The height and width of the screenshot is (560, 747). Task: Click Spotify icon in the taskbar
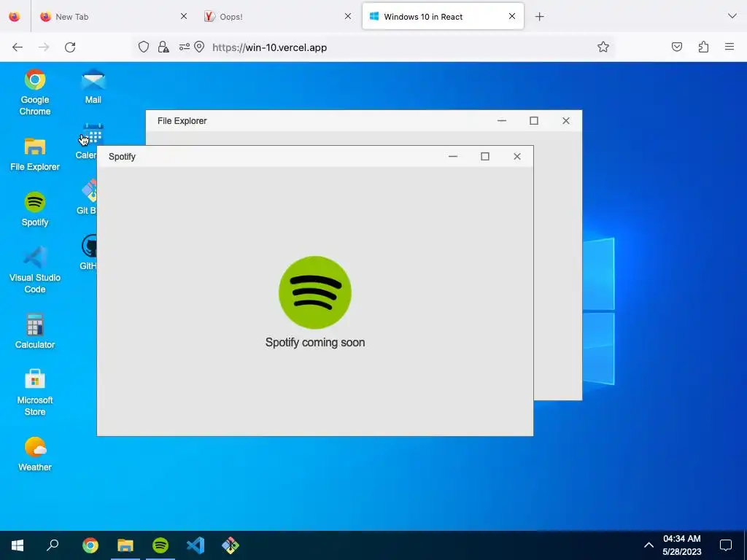point(160,545)
